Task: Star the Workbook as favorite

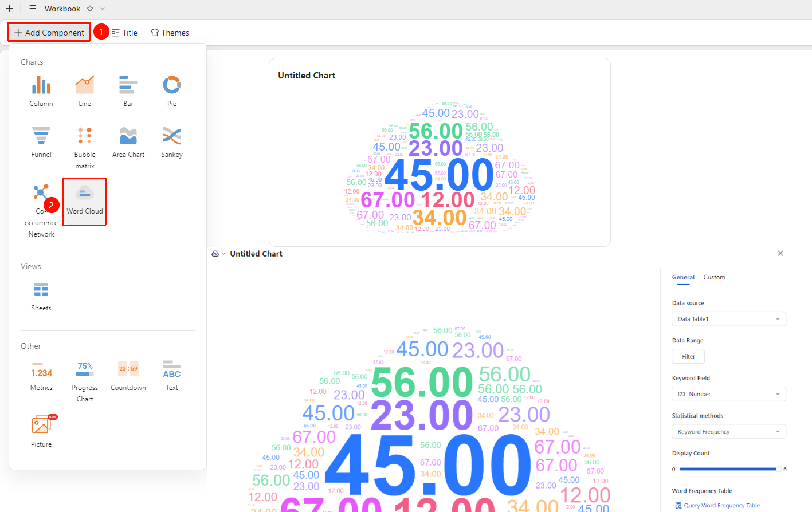Action: pyautogui.click(x=90, y=9)
